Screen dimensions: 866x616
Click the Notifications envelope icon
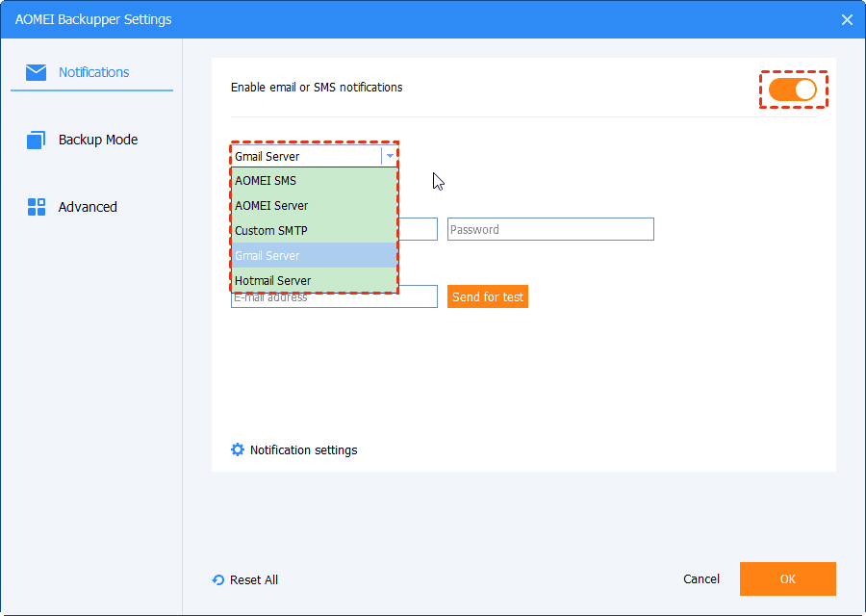(37, 72)
